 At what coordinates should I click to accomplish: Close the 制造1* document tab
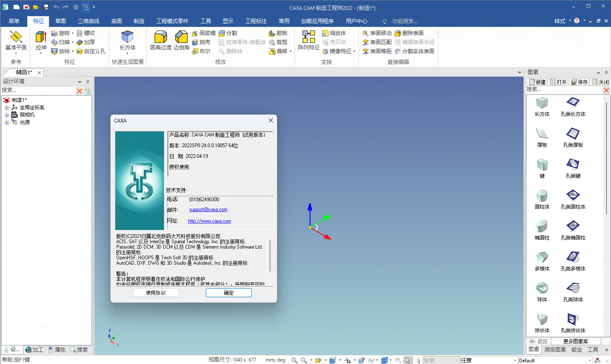(40, 73)
